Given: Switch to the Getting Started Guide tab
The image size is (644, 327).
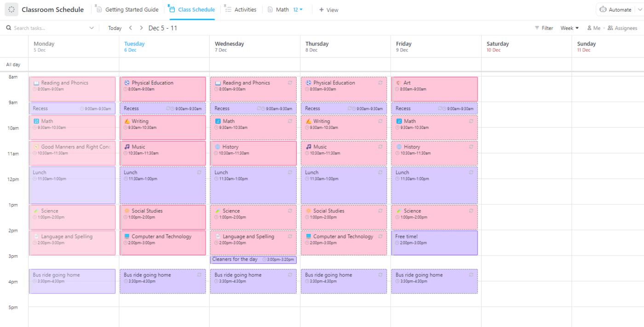Looking at the screenshot, I should point(127,10).
